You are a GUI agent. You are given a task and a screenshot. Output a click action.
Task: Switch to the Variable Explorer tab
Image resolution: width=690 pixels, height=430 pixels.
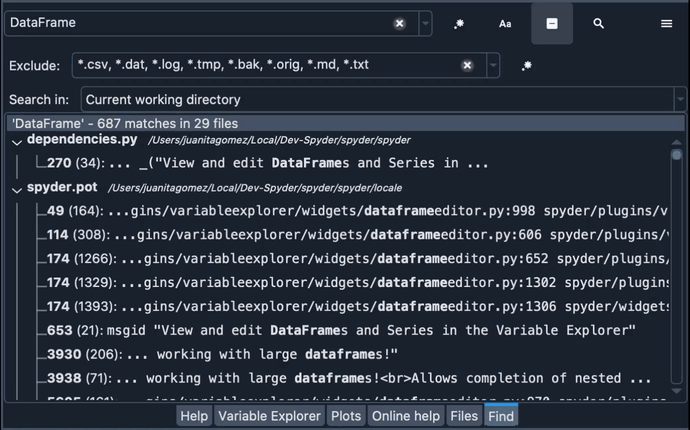[269, 416]
